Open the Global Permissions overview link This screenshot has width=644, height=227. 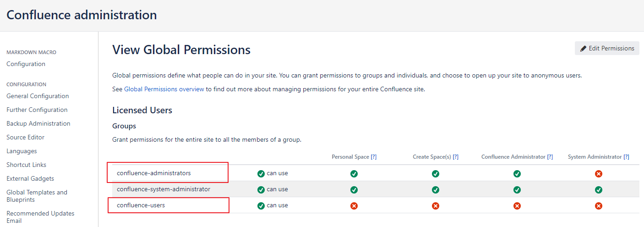tap(164, 89)
